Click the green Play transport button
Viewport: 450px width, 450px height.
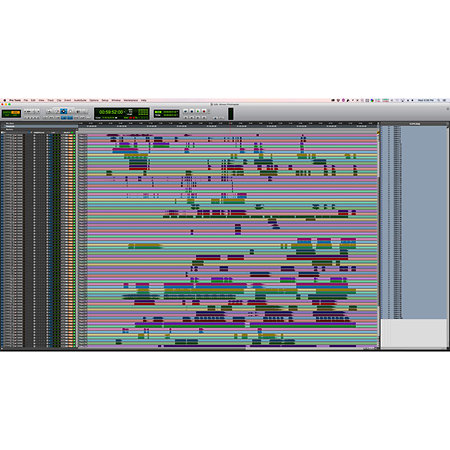198,111
